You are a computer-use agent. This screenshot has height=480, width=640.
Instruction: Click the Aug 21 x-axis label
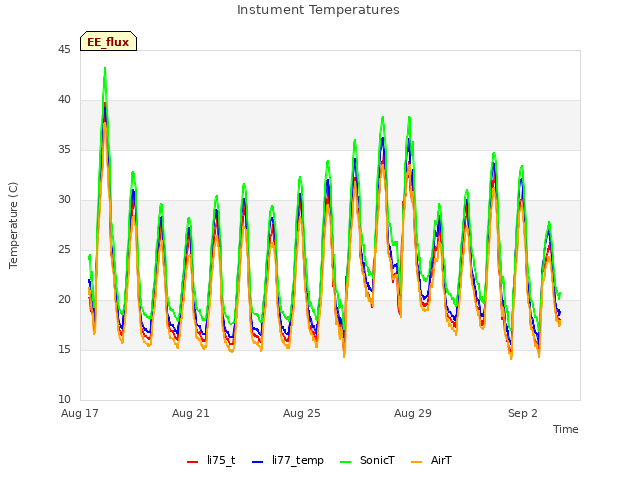[191, 413]
